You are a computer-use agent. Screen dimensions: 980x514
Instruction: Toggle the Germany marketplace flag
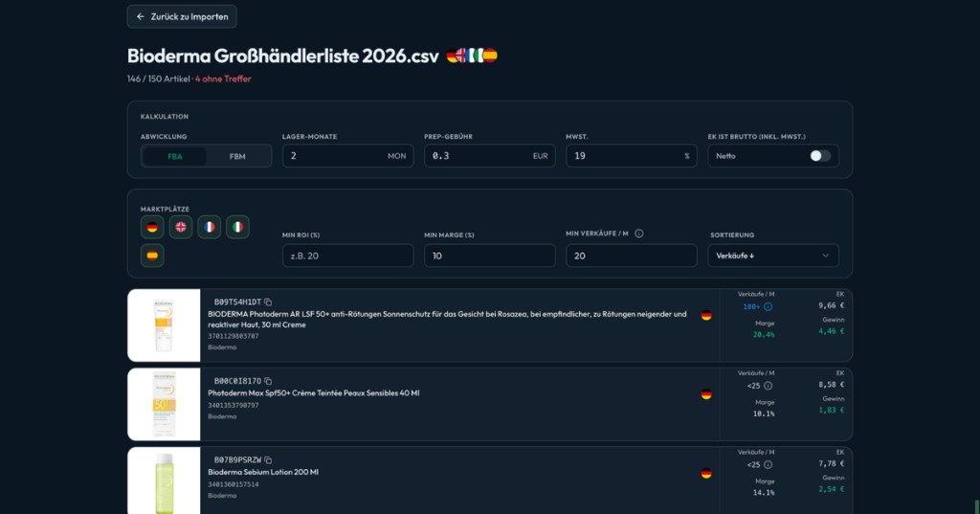click(x=152, y=227)
